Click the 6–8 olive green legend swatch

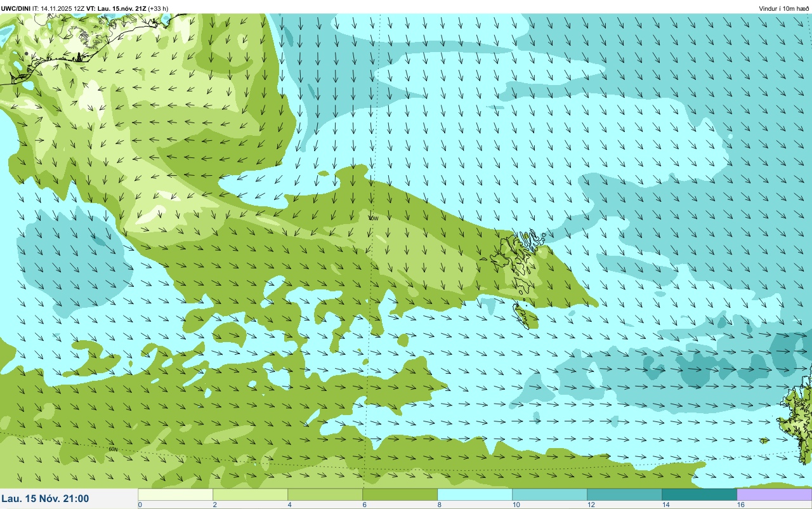(x=400, y=494)
